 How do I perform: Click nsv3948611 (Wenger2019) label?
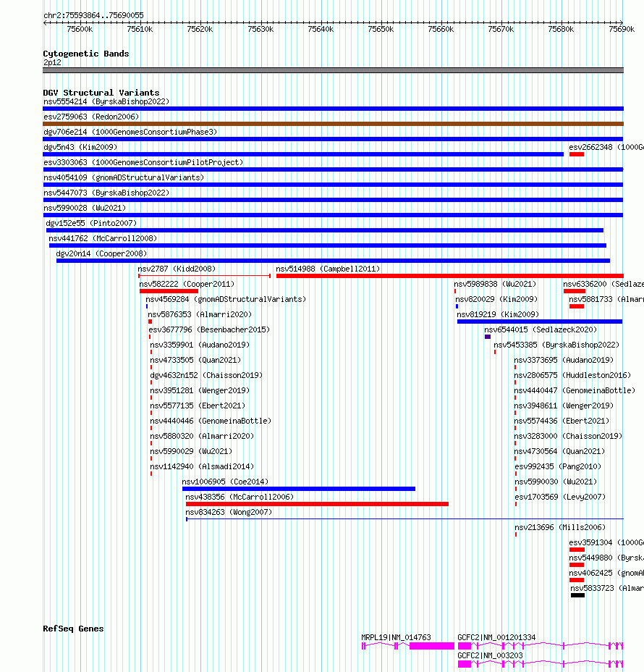564,406
